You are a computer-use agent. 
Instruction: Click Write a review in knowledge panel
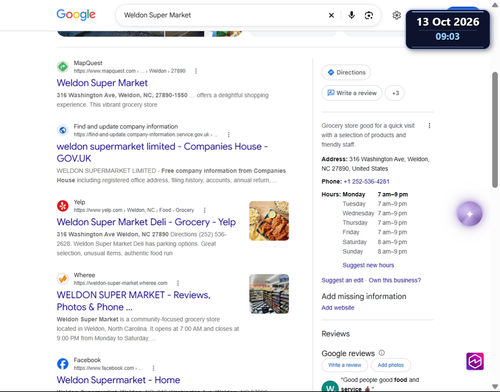(x=352, y=93)
